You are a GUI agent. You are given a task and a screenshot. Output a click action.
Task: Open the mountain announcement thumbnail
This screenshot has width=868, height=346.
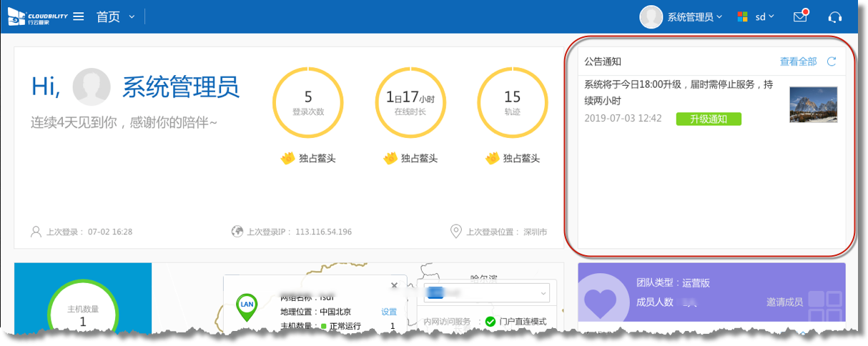[813, 104]
